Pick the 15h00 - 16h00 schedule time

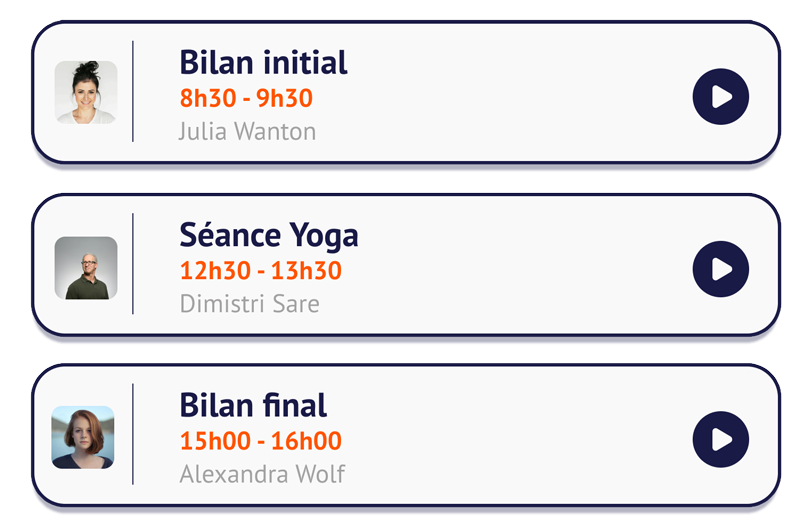tap(261, 441)
